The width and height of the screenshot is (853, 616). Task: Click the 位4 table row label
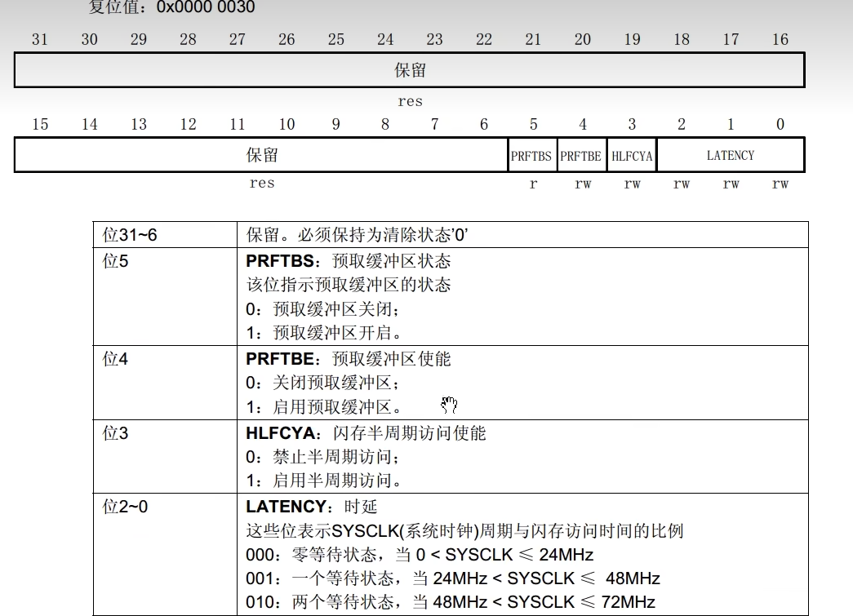coord(115,359)
